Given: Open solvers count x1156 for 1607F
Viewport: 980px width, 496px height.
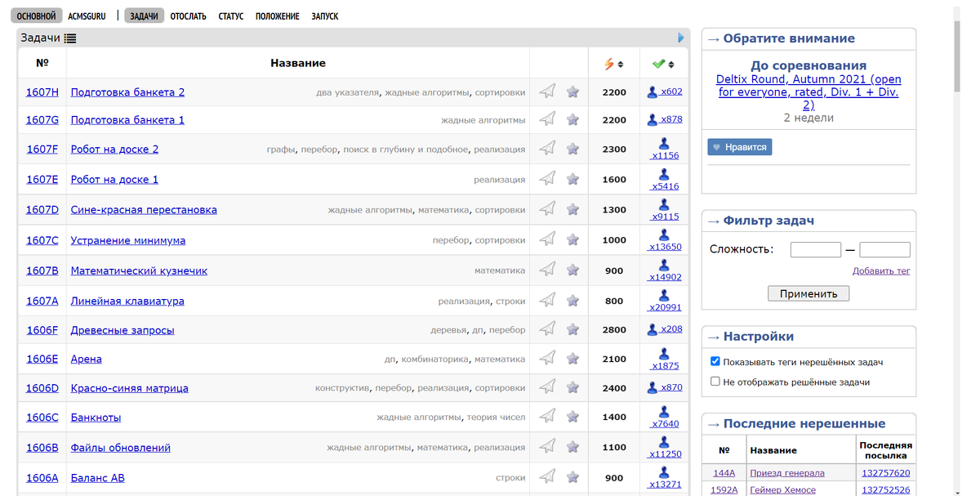Looking at the screenshot, I should [x=665, y=149].
